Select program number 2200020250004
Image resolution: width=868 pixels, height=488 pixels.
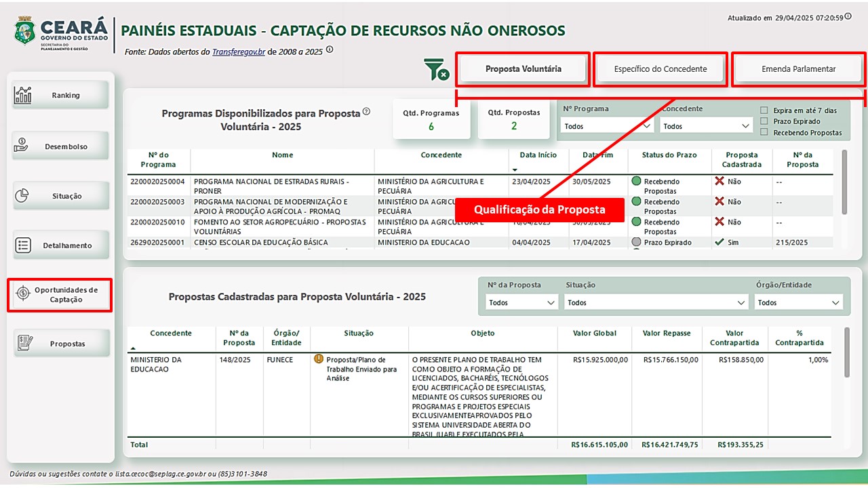157,182
